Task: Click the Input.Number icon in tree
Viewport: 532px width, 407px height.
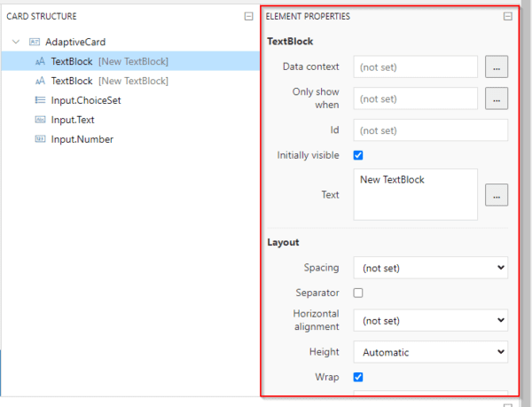Action: (40, 139)
